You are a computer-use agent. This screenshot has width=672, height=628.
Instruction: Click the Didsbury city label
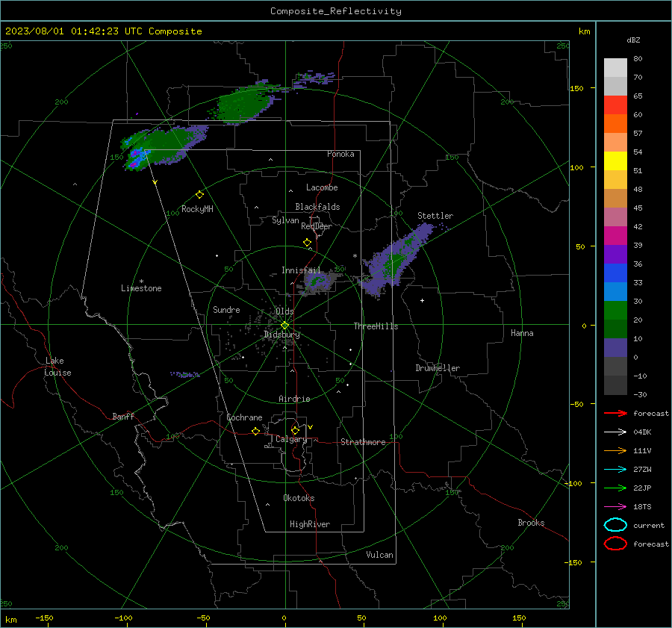(281, 335)
